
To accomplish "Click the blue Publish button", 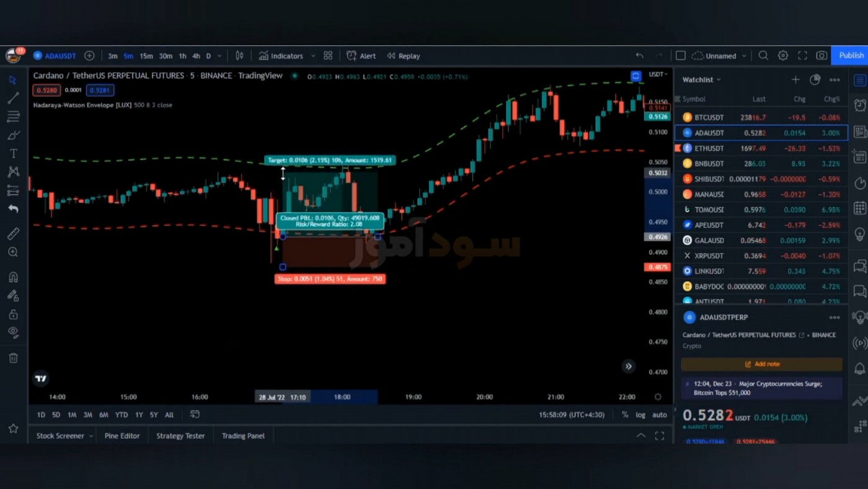I will coord(851,56).
